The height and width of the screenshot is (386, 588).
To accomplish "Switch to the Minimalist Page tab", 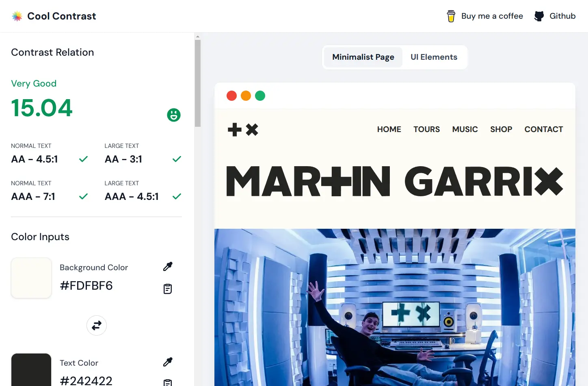I will click(363, 57).
